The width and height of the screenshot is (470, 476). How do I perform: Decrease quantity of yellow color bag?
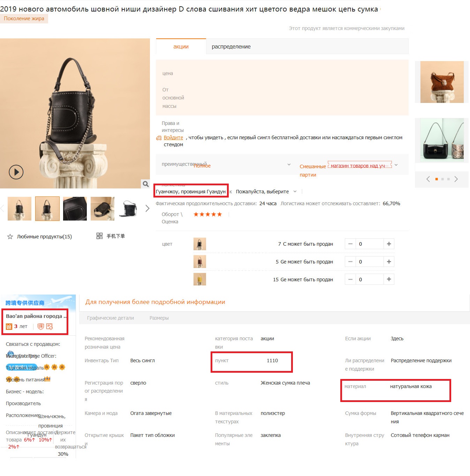pos(350,279)
